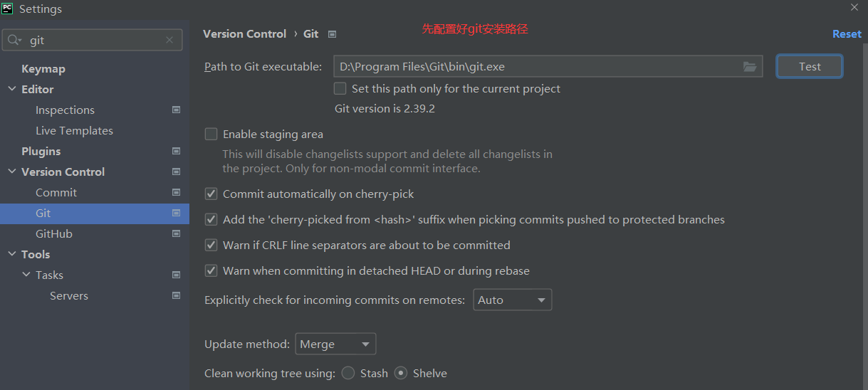The height and width of the screenshot is (390, 868).
Task: Select Live Templates in the settings tree
Action: pyautogui.click(x=74, y=130)
